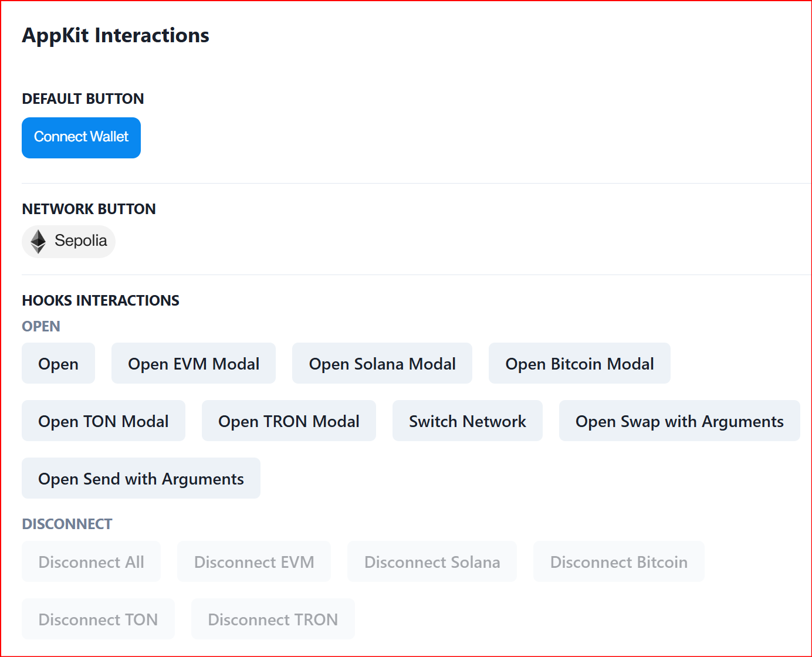Click the NETWORK BUTTON section heading
The image size is (812, 657).
point(89,209)
